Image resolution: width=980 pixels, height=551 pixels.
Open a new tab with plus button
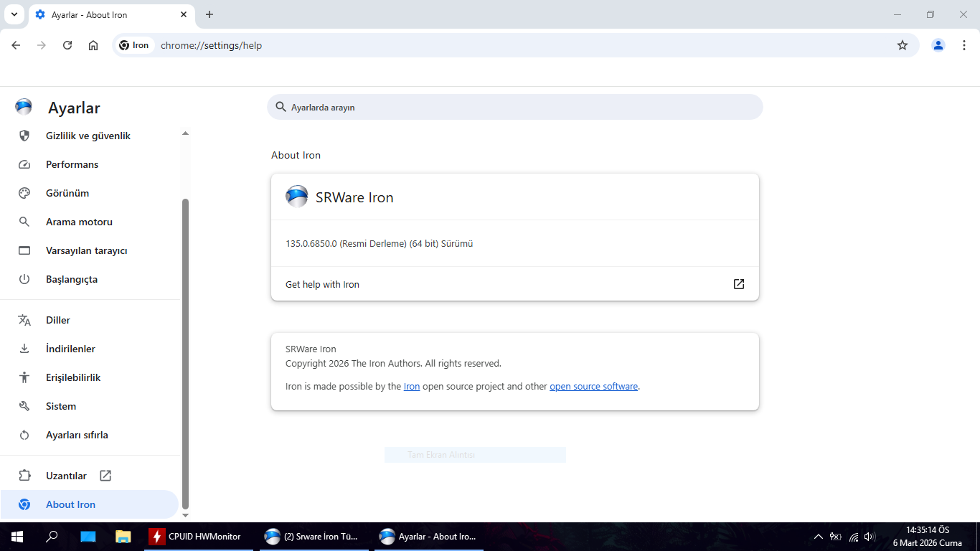click(209, 14)
